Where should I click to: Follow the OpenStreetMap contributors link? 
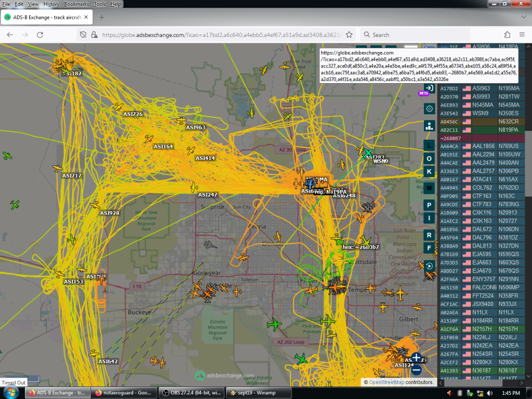pos(387,382)
